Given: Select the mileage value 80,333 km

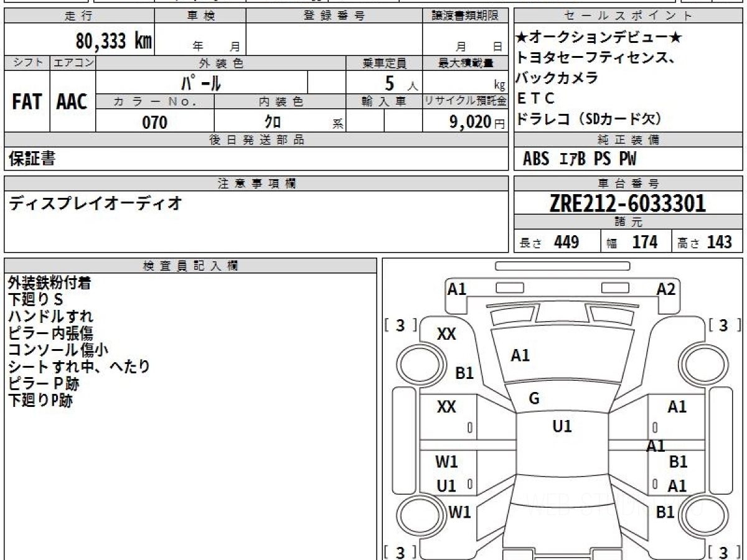Looking at the screenshot, I should click(x=114, y=41).
